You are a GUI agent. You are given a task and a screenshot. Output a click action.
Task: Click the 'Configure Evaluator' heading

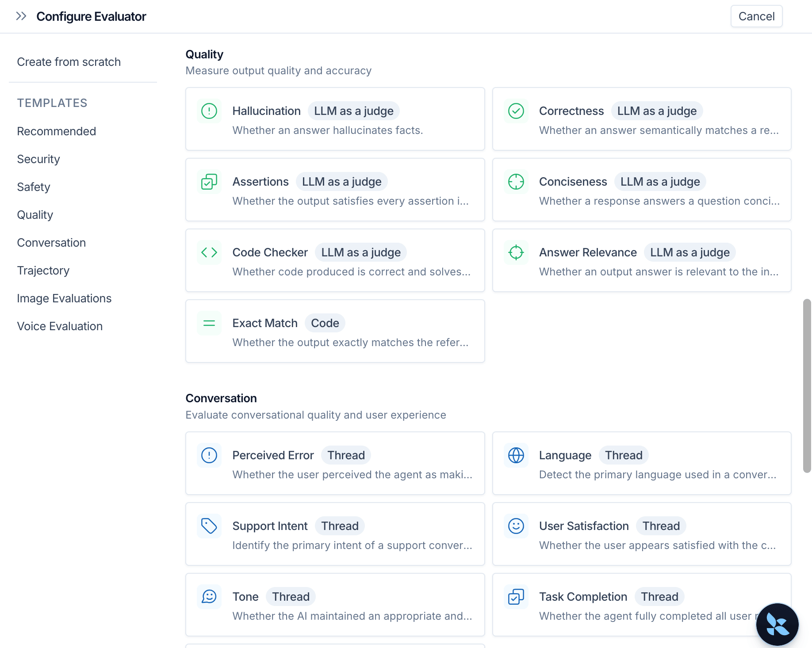point(91,16)
